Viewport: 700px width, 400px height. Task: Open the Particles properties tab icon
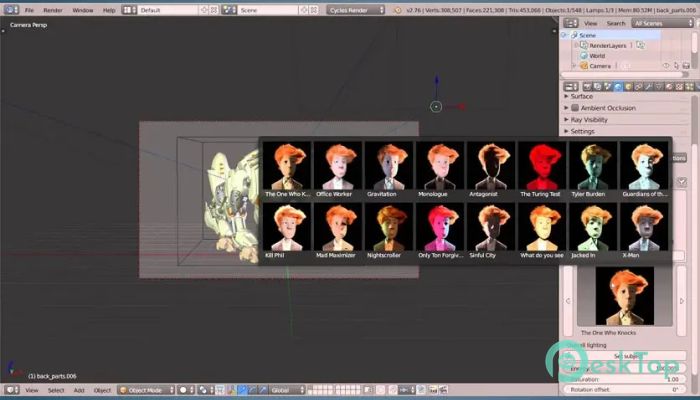coord(690,87)
